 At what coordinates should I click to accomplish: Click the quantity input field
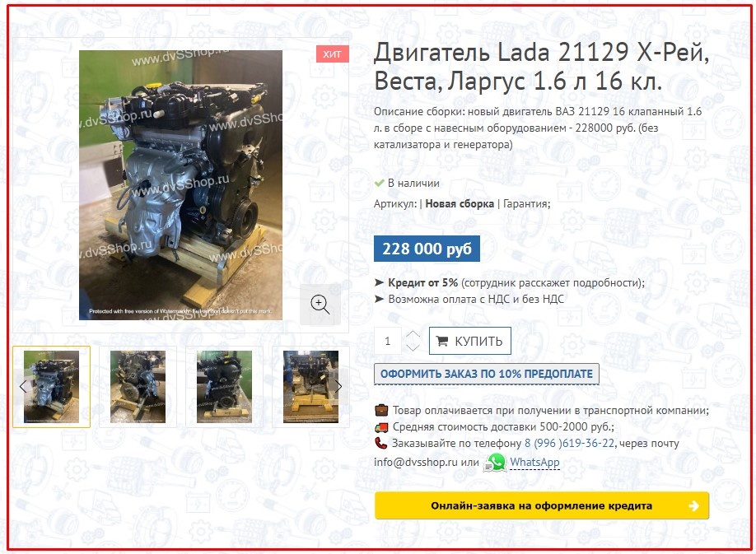tap(388, 341)
